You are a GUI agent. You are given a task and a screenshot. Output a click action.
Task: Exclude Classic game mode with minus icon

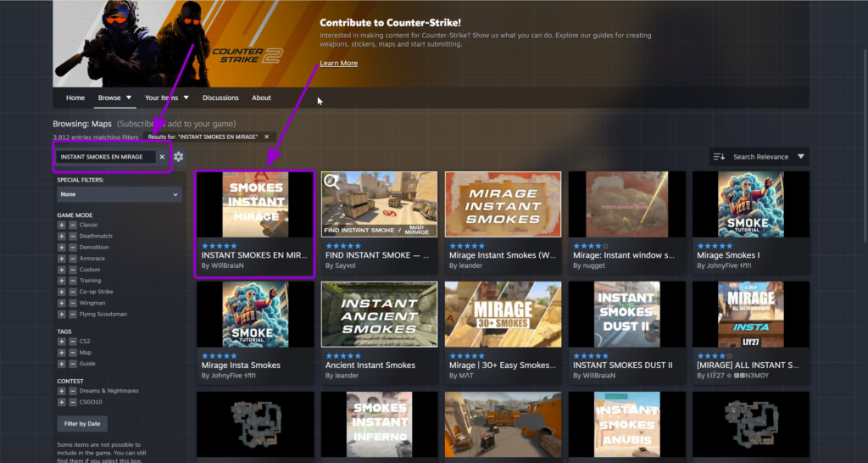pyautogui.click(x=73, y=225)
